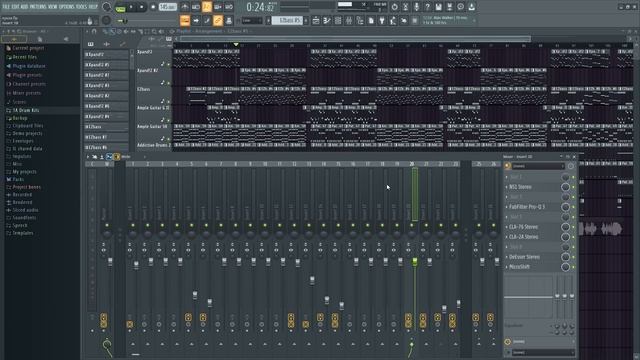
Task: Toggle the playlist magnet snap icon
Action: (x=94, y=31)
